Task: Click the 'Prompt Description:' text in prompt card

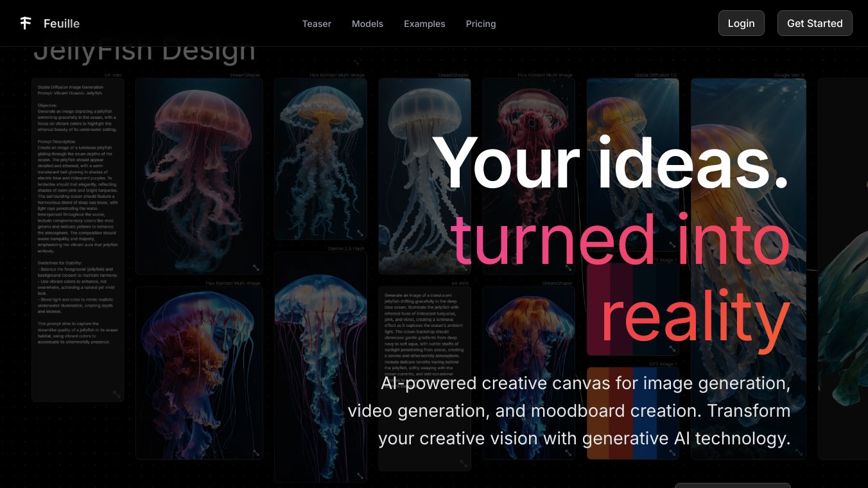Action: (56, 141)
